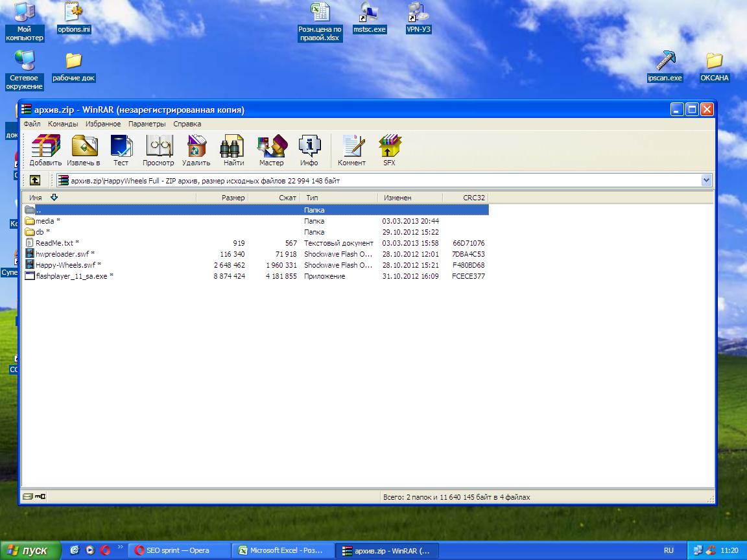Open the Справка menu
Viewport: 747px width, 560px height.
tap(187, 124)
